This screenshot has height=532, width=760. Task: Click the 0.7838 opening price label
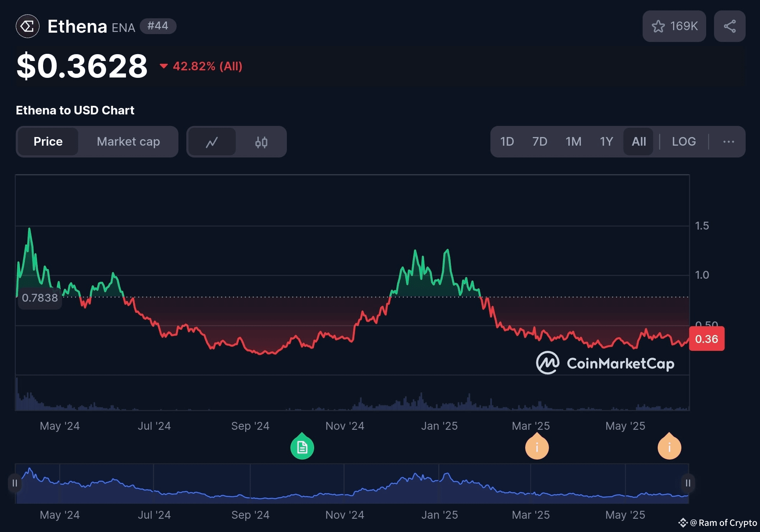tap(40, 298)
